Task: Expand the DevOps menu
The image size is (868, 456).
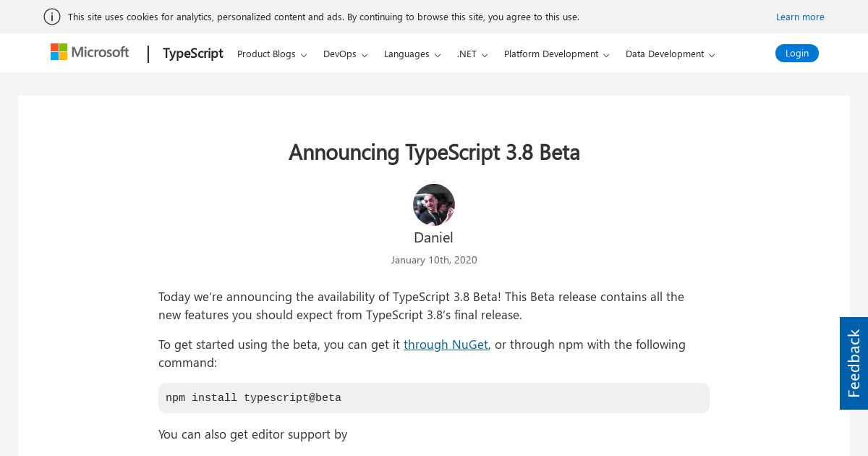Action: [346, 54]
